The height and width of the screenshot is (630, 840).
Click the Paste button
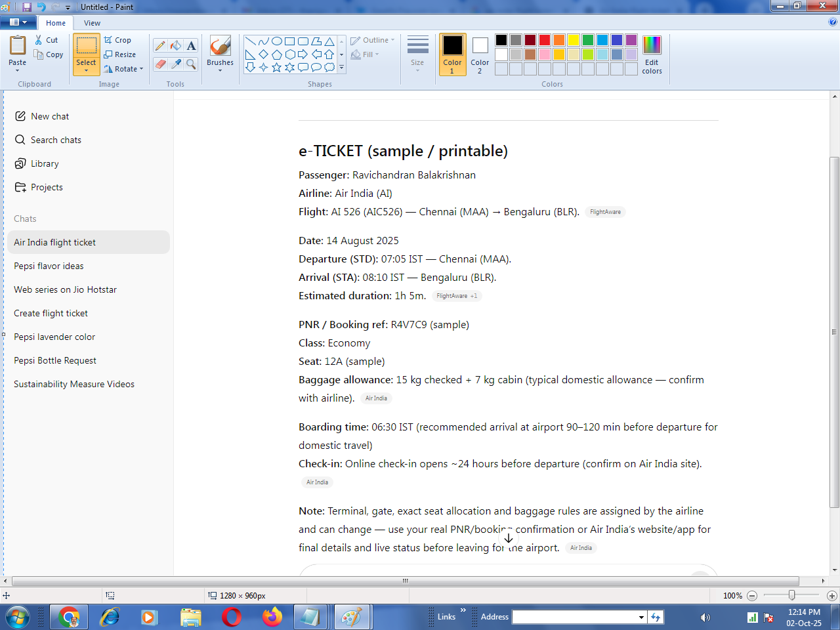(x=18, y=47)
